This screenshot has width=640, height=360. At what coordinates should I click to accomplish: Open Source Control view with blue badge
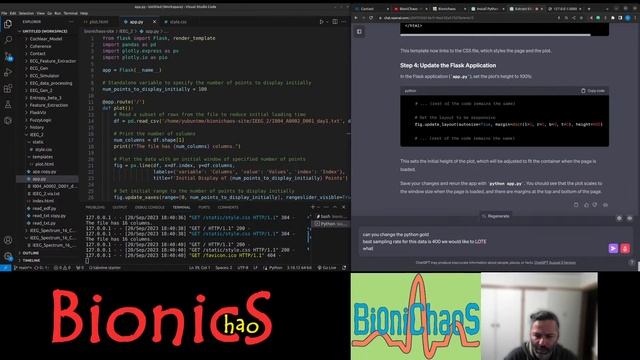pos(8,56)
